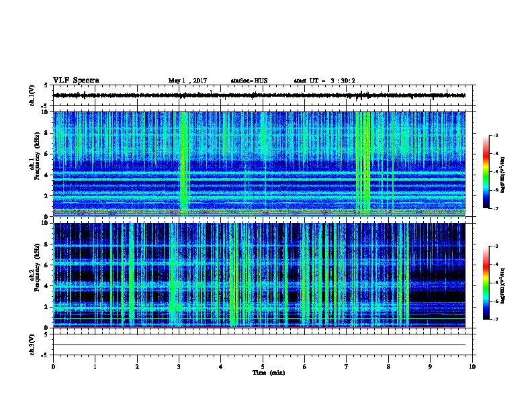532x411 pixels.
Task: Click the ch.1 color bar PSD unit label
Action: point(503,175)
